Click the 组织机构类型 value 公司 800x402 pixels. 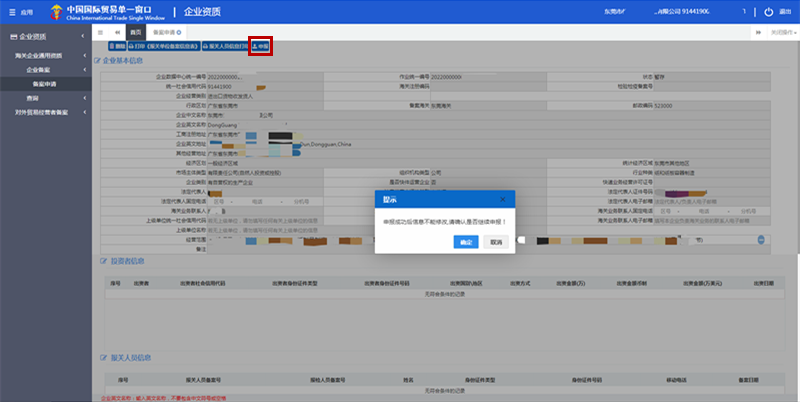[x=436, y=173]
